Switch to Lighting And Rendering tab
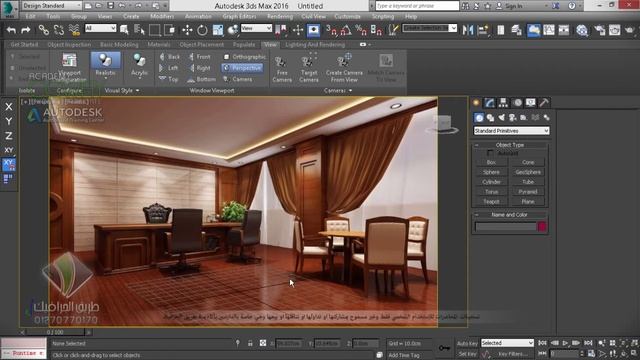Viewport: 640px width, 360px height. [315, 44]
